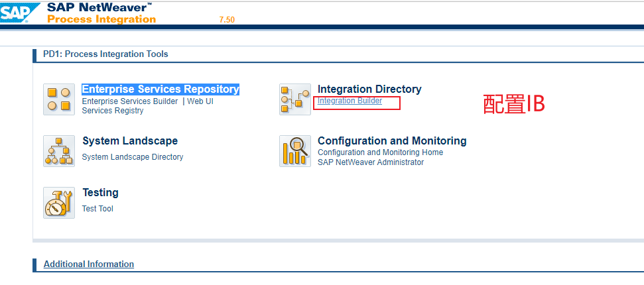Open the System Landscape Directory link
The height and width of the screenshot is (285, 644).
(x=133, y=157)
